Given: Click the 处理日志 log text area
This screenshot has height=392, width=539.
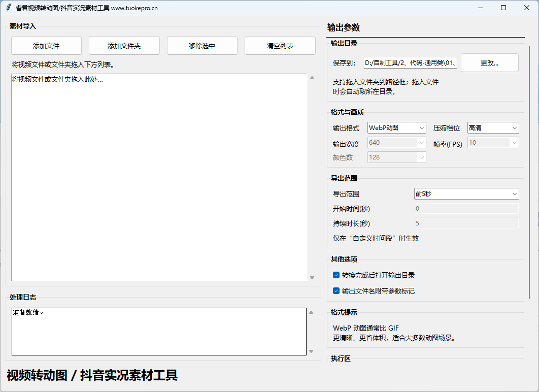Looking at the screenshot, I should [x=159, y=332].
